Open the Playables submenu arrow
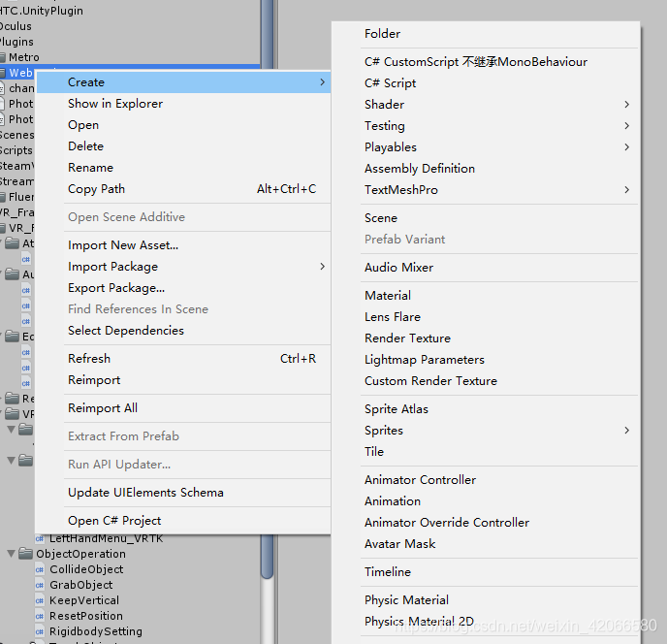Image resolution: width=667 pixels, height=644 pixels. 626,146
